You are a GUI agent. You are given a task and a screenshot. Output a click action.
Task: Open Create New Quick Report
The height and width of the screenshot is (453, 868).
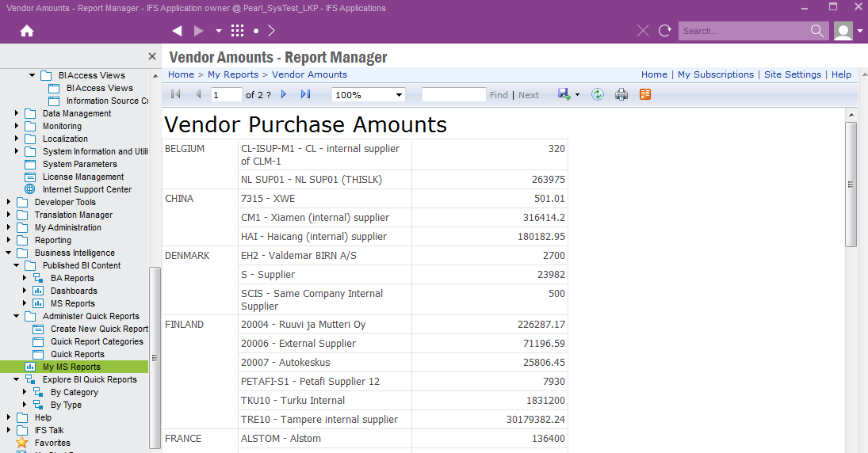[x=99, y=329]
